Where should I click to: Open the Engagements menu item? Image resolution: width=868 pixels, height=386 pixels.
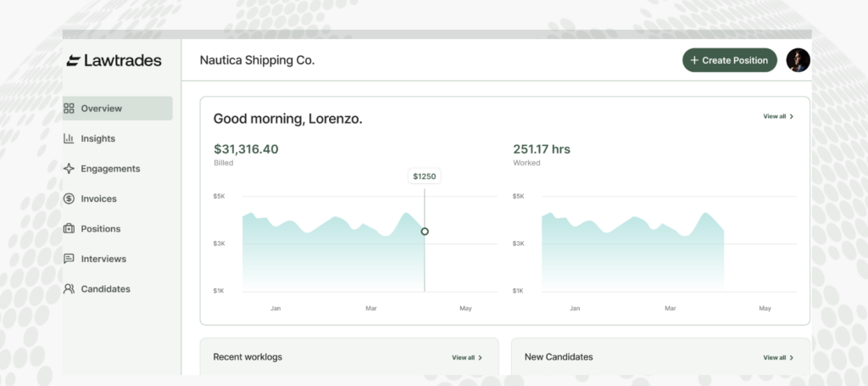pyautogui.click(x=110, y=169)
